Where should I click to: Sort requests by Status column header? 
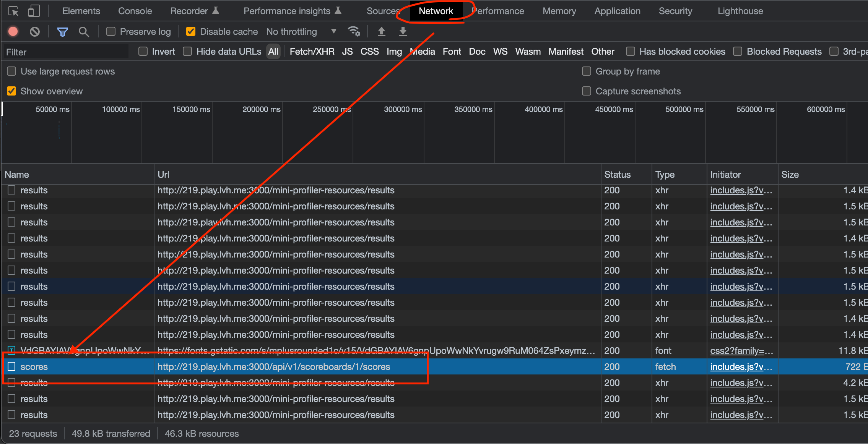point(617,175)
